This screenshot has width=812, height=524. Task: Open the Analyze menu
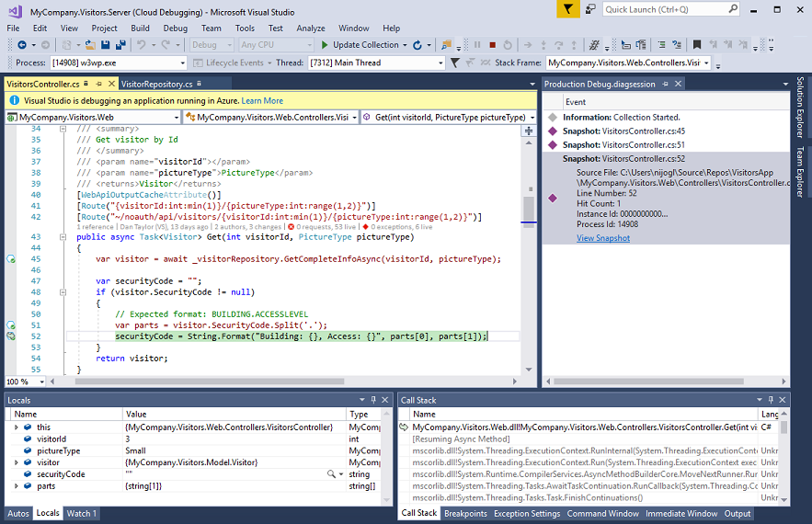click(x=311, y=28)
